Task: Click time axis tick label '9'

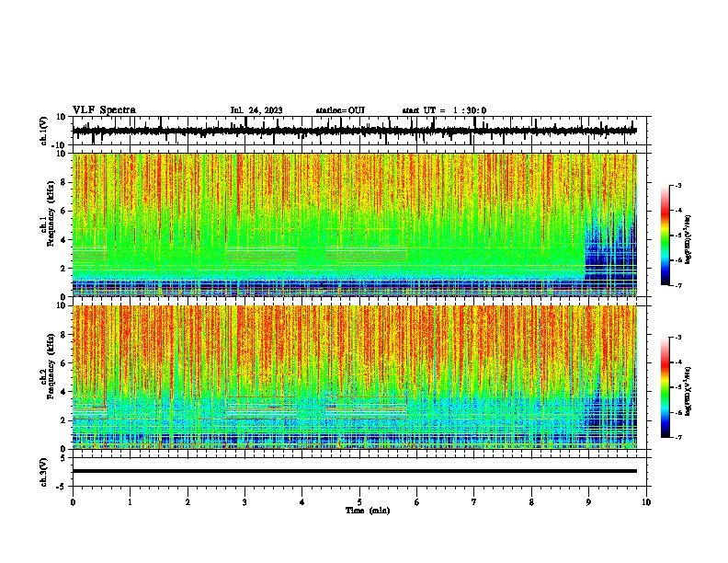Action: [x=588, y=502]
